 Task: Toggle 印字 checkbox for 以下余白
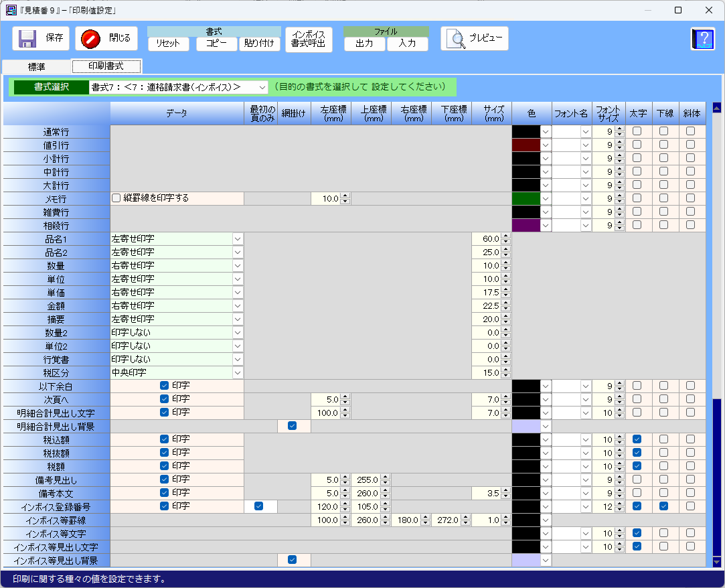(x=164, y=385)
